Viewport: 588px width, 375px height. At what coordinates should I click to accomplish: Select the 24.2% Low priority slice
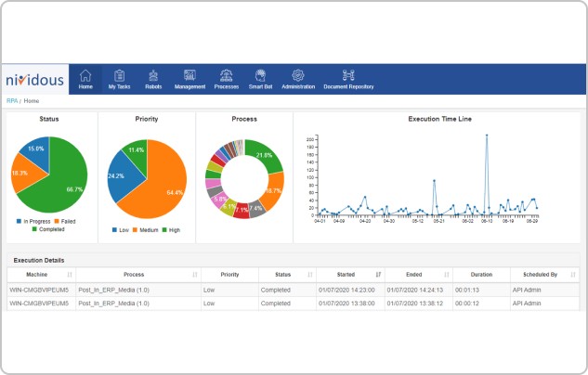point(122,175)
